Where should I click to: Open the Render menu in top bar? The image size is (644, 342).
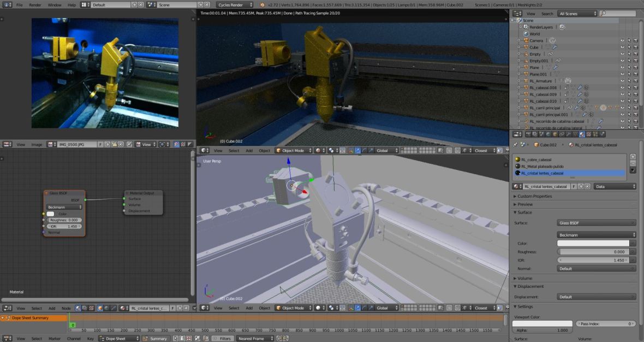pyautogui.click(x=35, y=5)
